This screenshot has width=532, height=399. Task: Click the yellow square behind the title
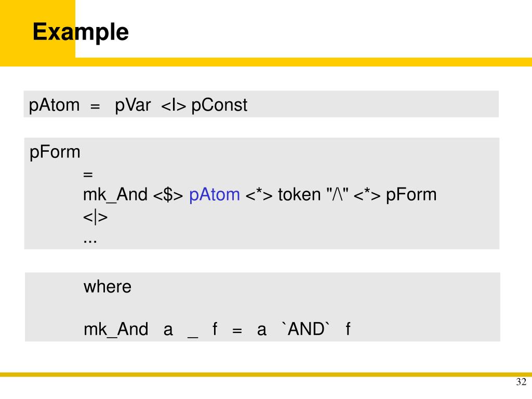(37, 29)
